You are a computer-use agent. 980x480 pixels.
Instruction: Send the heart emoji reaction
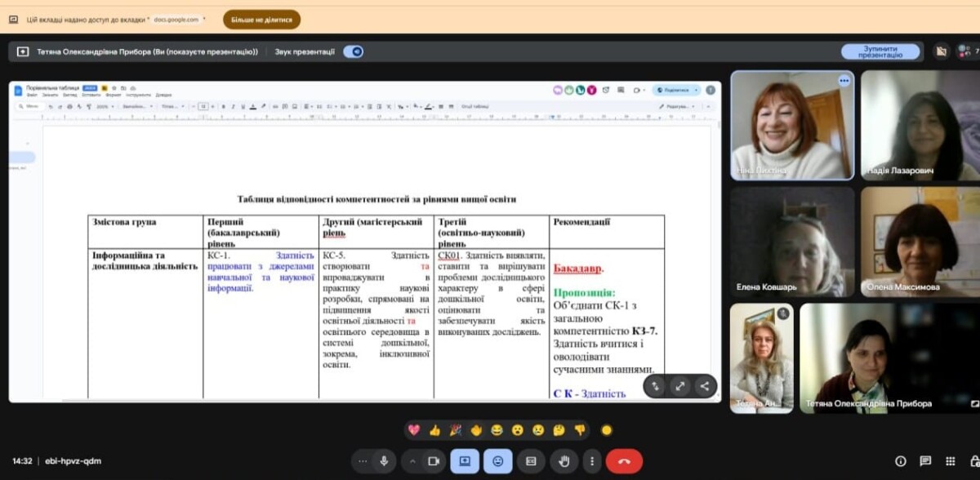click(414, 429)
